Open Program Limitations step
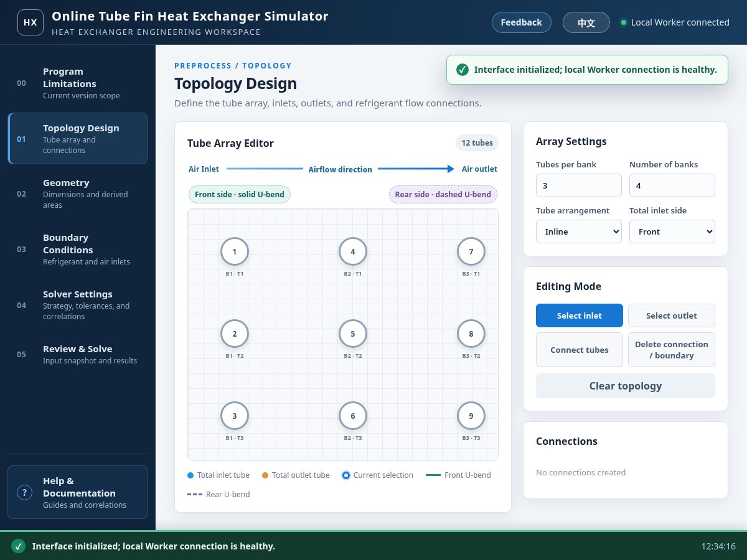Image resolution: width=747 pixels, height=560 pixels. 78,83
